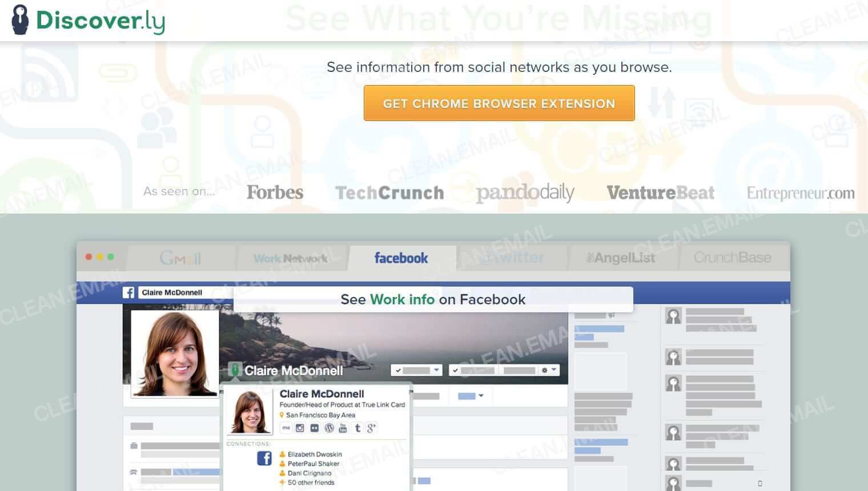This screenshot has height=491, width=868.
Task: Switch to the CrunchBase tab
Action: (733, 258)
